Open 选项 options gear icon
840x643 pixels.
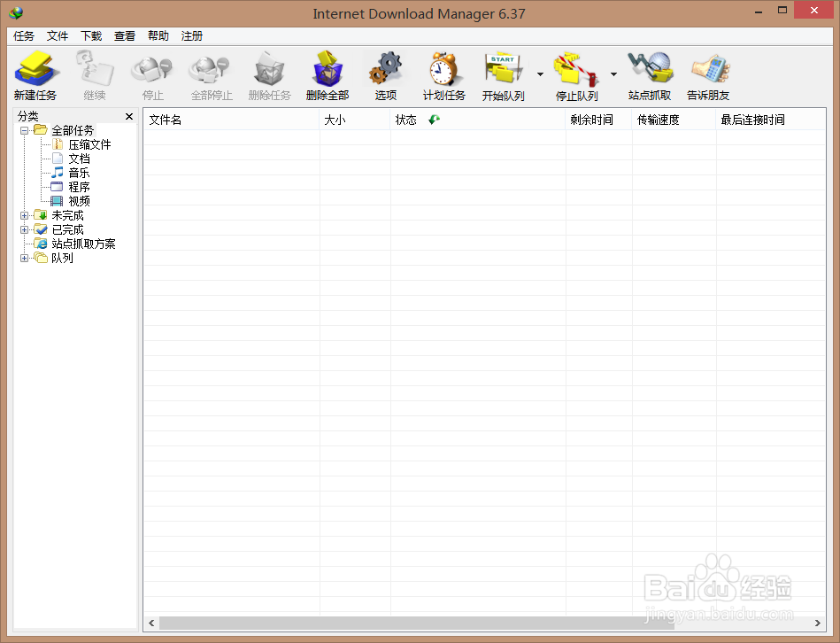click(x=386, y=68)
